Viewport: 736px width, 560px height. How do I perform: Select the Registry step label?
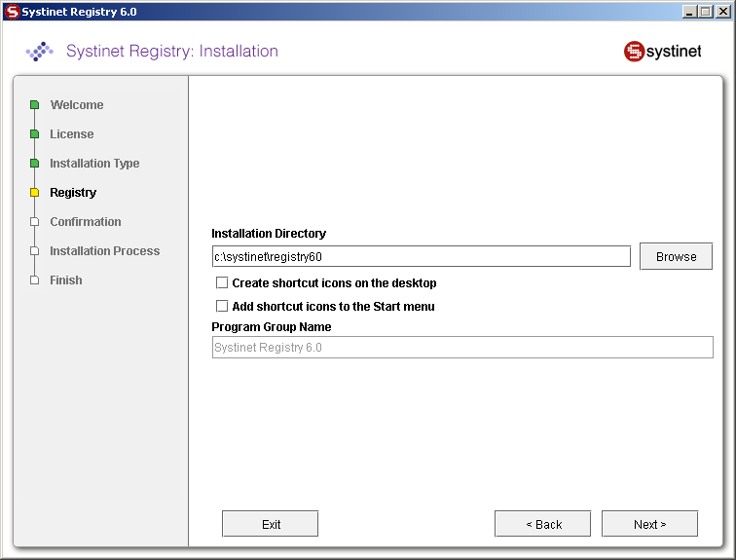(x=73, y=193)
